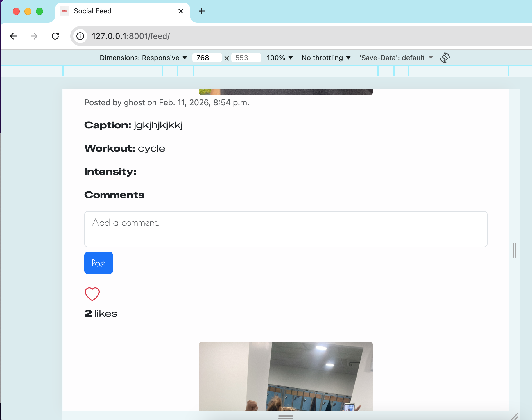
Task: Click the site information icon in address bar
Action: [x=80, y=36]
